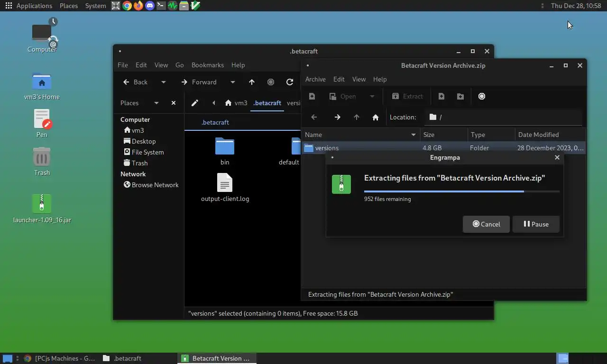The width and height of the screenshot is (607, 364).
Task: Open the File menu in .betacraft window
Action: (x=122, y=65)
